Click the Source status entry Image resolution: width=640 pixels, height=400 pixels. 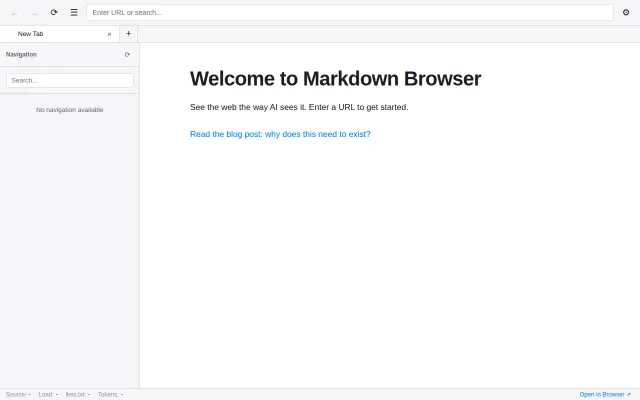tap(18, 394)
